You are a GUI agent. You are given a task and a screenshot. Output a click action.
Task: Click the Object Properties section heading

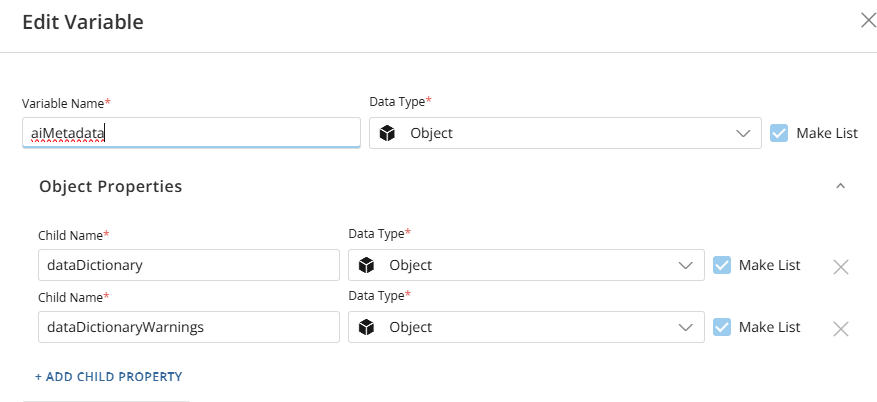(111, 186)
